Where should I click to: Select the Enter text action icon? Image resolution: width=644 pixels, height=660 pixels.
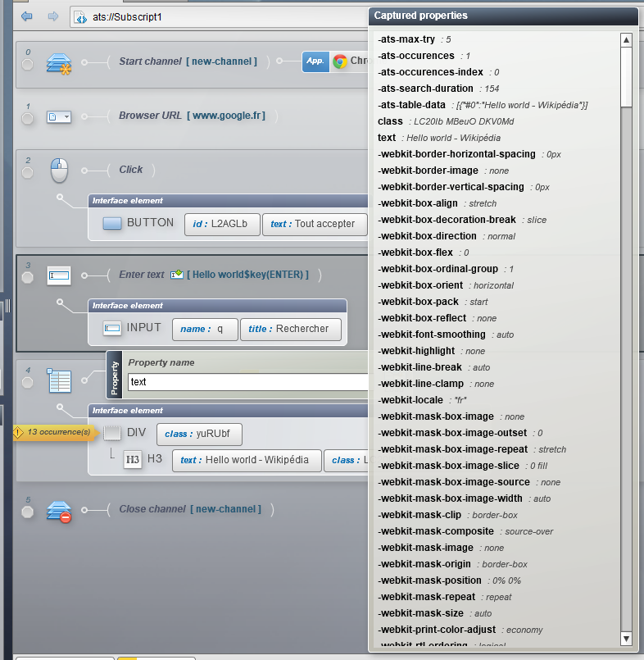59,275
